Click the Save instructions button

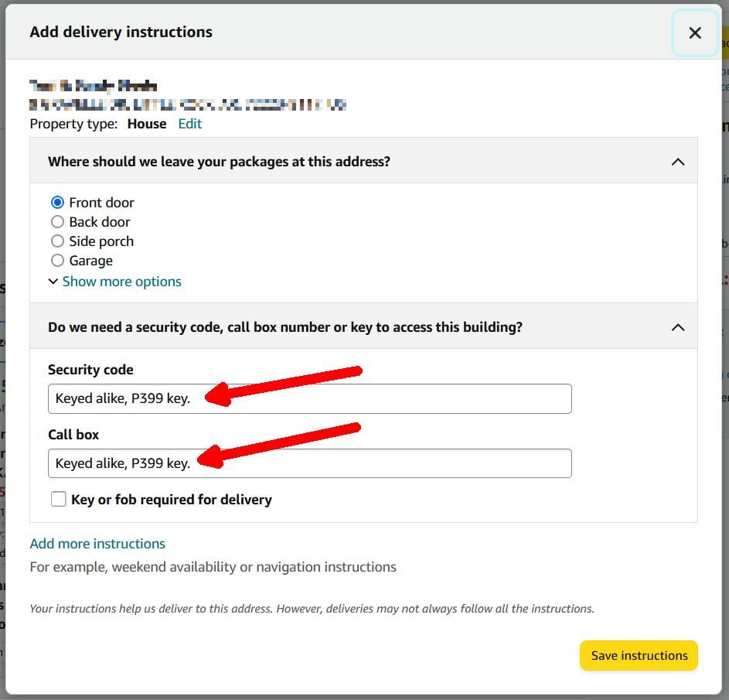click(x=639, y=655)
